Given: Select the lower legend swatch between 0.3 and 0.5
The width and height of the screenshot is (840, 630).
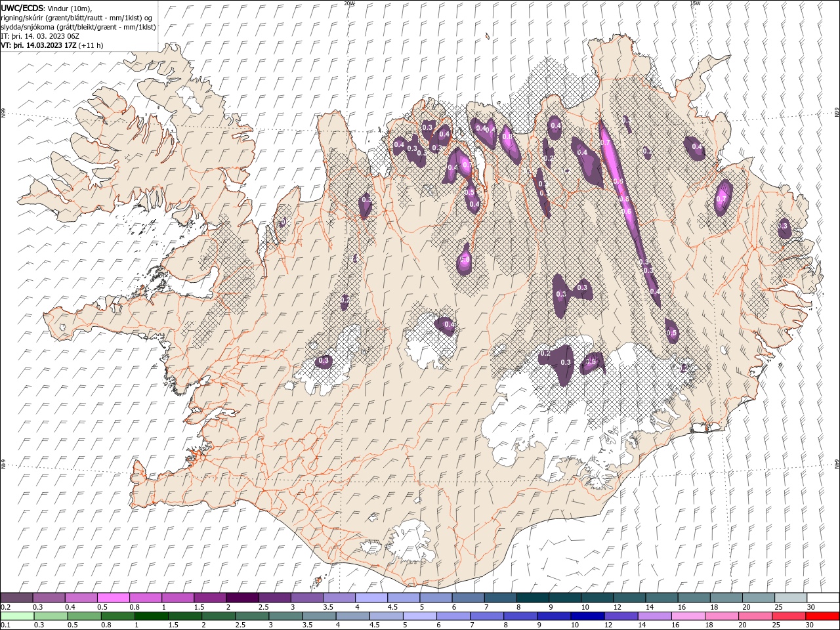Looking at the screenshot, I should pyautogui.click(x=51, y=616).
